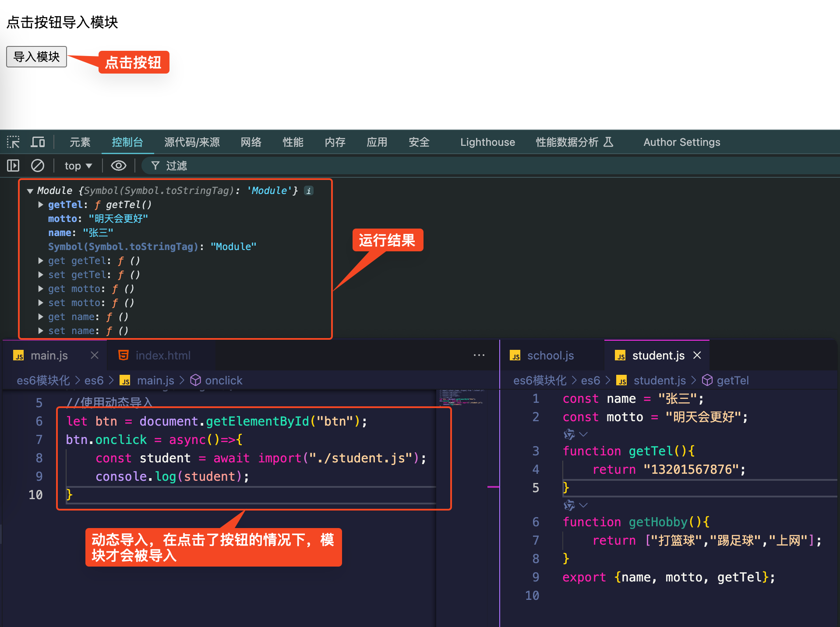Open editor more actions ellipsis menu
The width and height of the screenshot is (840, 627).
tap(479, 355)
